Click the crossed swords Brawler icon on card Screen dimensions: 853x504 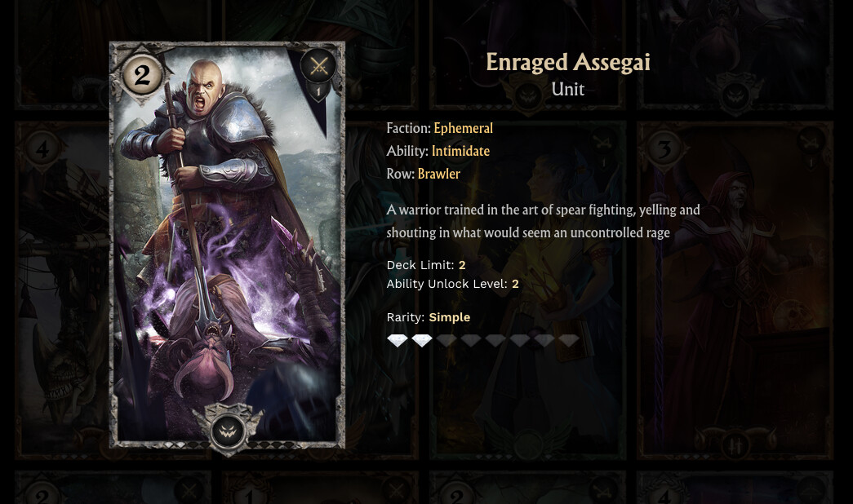pos(318,66)
